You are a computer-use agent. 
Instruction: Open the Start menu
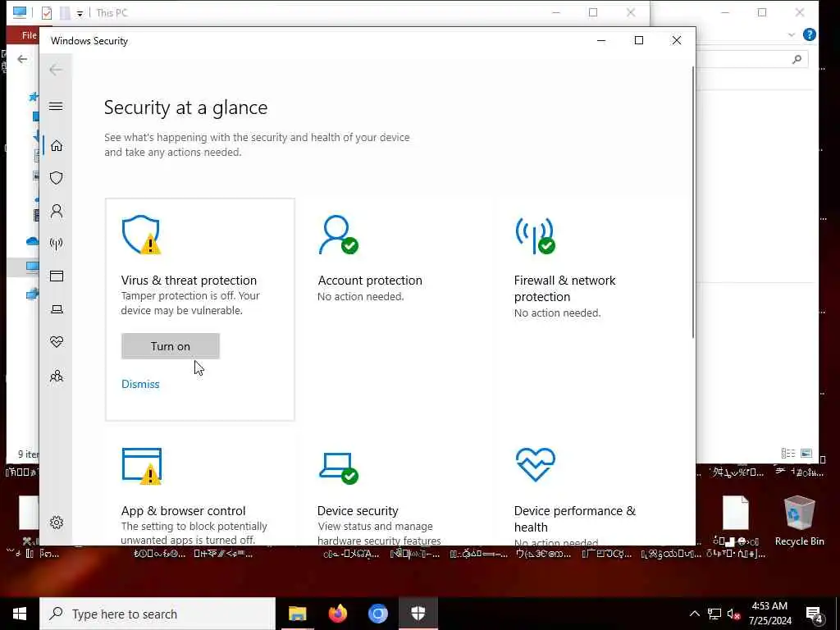(20, 614)
